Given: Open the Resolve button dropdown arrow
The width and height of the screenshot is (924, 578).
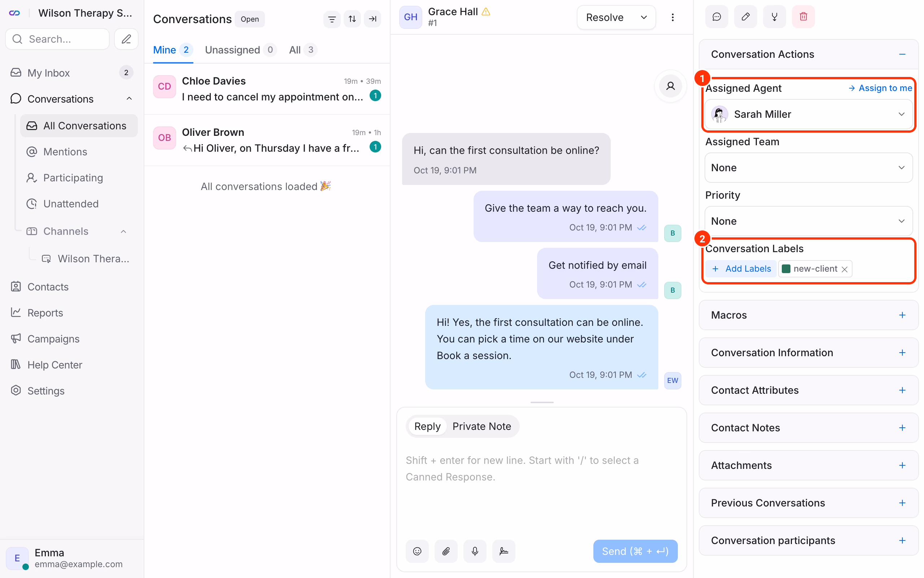Looking at the screenshot, I should click(644, 17).
